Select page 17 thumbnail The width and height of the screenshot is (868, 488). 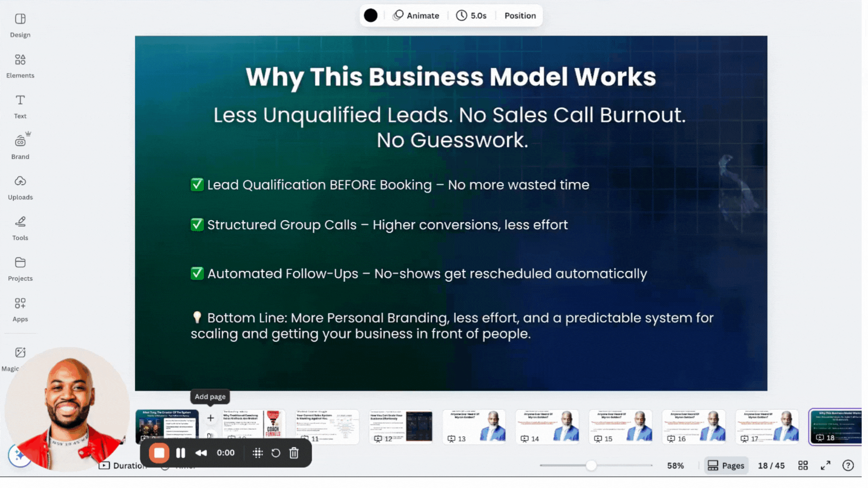[x=767, y=427]
